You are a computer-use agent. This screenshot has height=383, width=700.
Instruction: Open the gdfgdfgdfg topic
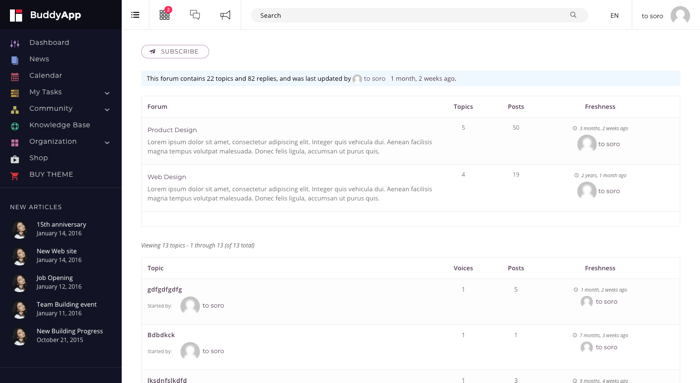pos(165,289)
